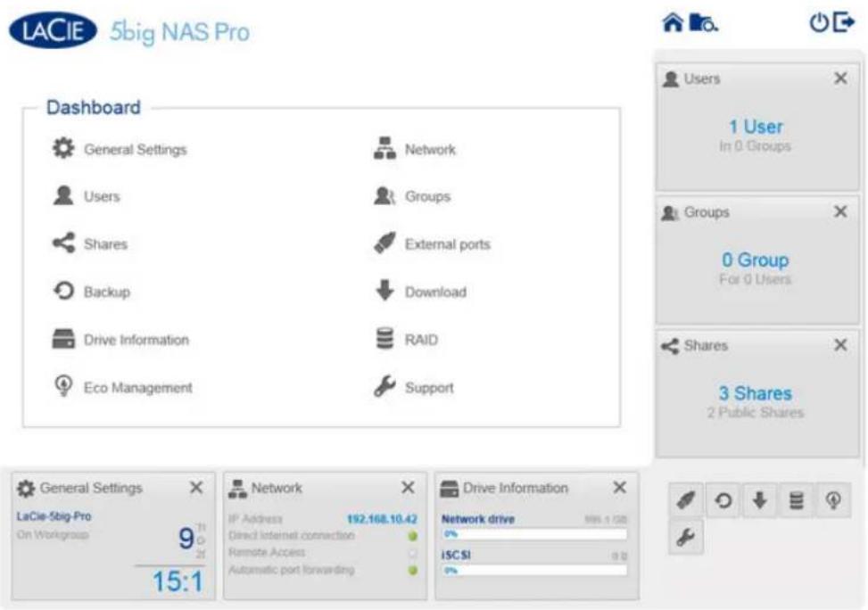Open the Support wrench icon in Dashboard
The image size is (868, 610).
(x=384, y=386)
